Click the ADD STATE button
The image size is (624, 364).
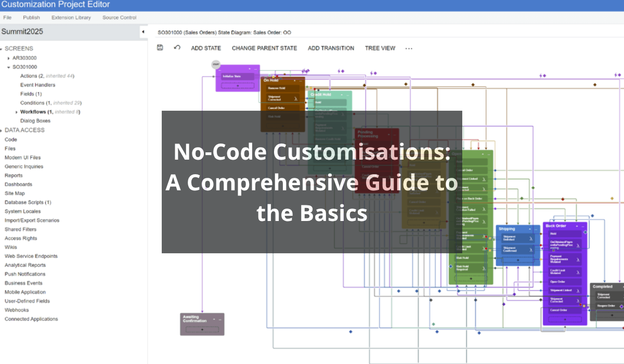(x=206, y=48)
